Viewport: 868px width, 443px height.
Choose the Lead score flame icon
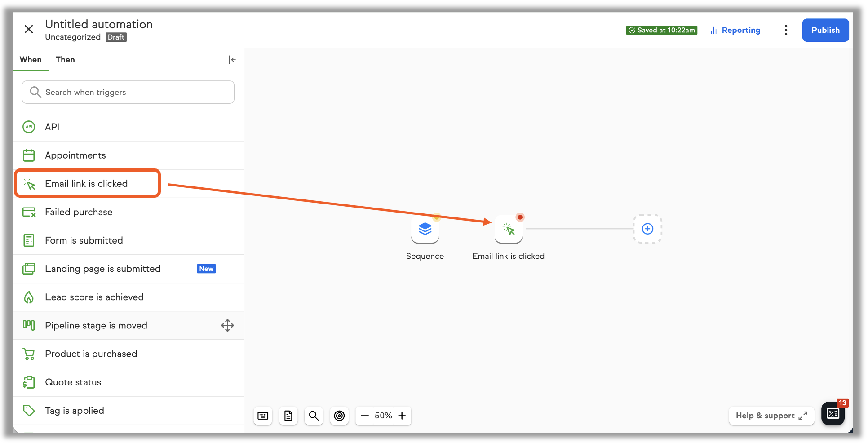point(29,297)
